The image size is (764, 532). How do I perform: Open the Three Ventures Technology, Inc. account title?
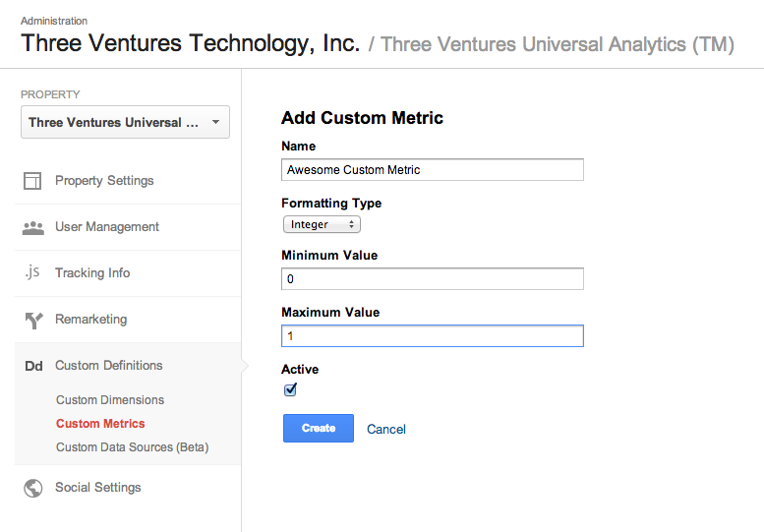pos(191,43)
